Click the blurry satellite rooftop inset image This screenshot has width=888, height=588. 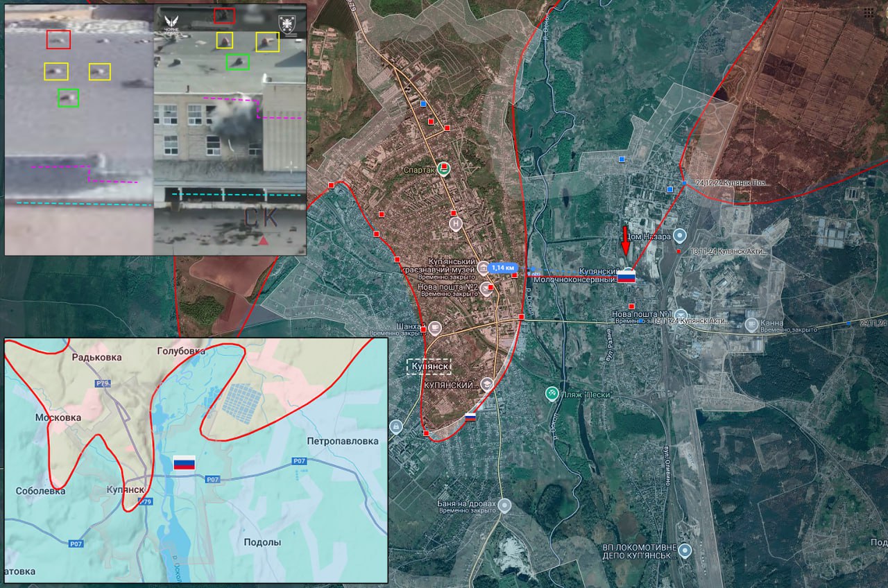click(x=79, y=130)
